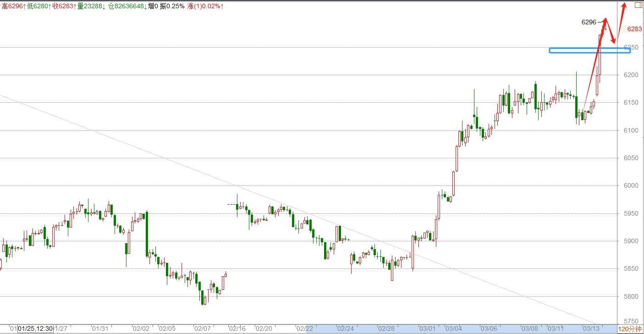Click the 02/16 date on time axis
Viewport: 644px width, 334px height.
click(238, 329)
